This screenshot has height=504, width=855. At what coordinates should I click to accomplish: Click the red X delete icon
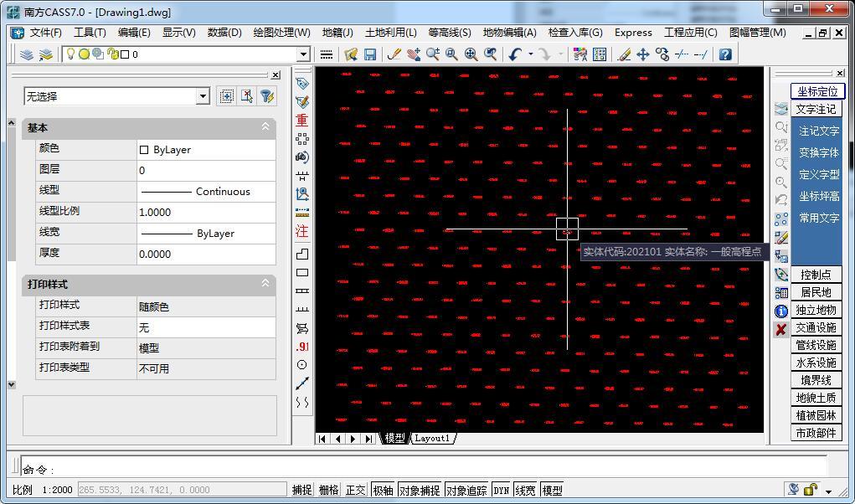pyautogui.click(x=780, y=330)
